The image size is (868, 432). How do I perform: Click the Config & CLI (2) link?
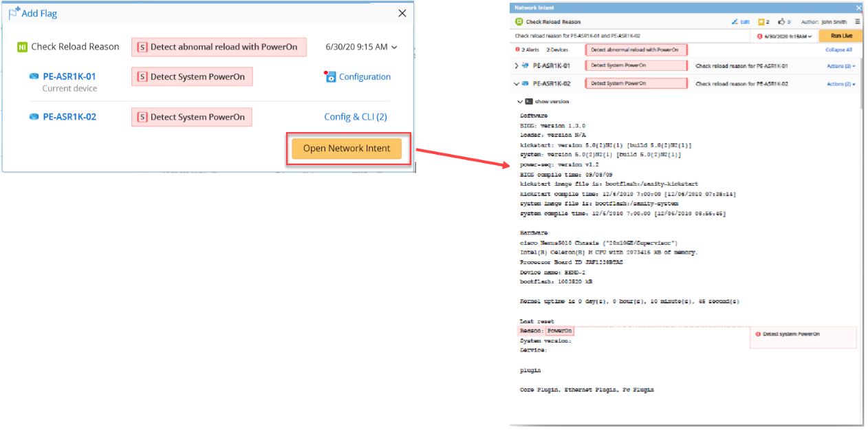pyautogui.click(x=356, y=117)
